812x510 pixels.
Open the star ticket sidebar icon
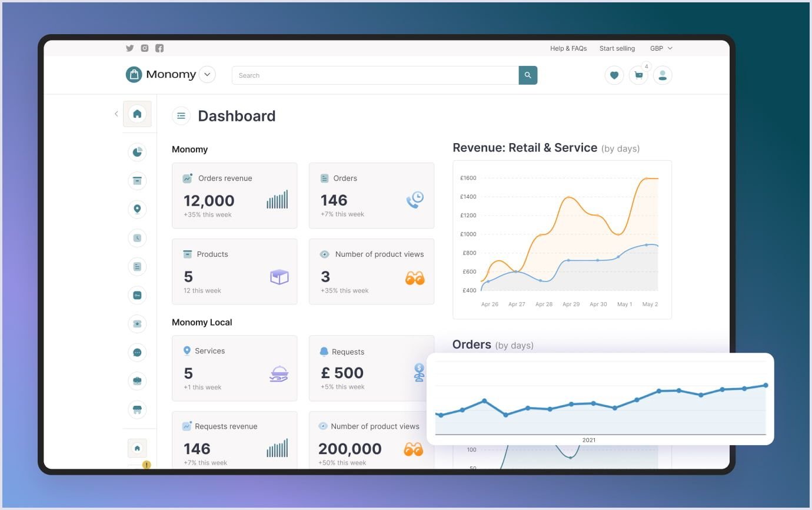pyautogui.click(x=137, y=324)
